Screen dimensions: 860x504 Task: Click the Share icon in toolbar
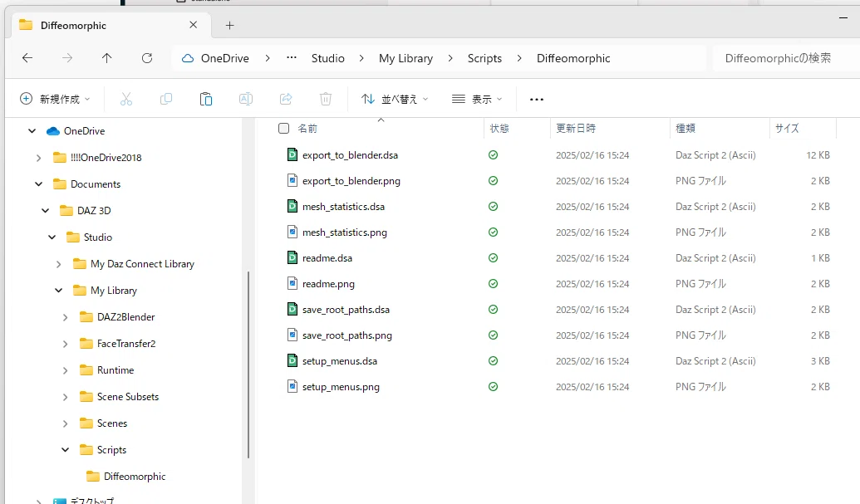[x=286, y=99]
